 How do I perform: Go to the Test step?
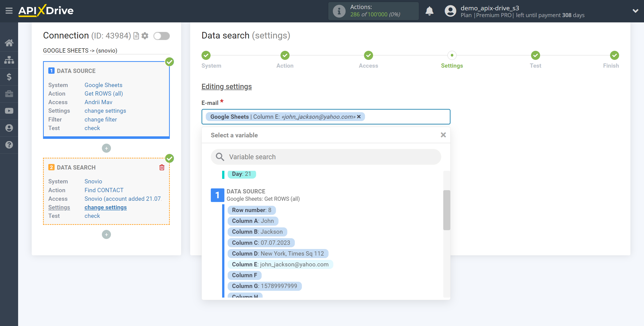pyautogui.click(x=536, y=55)
